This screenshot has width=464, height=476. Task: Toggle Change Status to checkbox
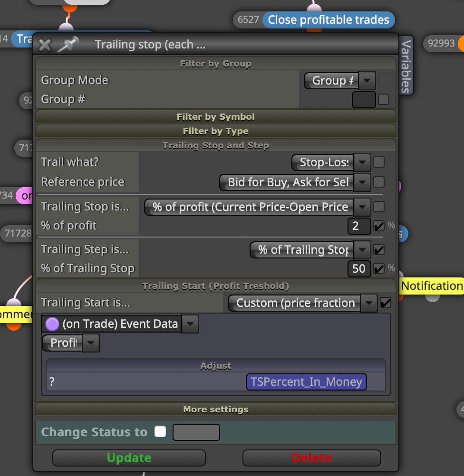[x=160, y=431]
